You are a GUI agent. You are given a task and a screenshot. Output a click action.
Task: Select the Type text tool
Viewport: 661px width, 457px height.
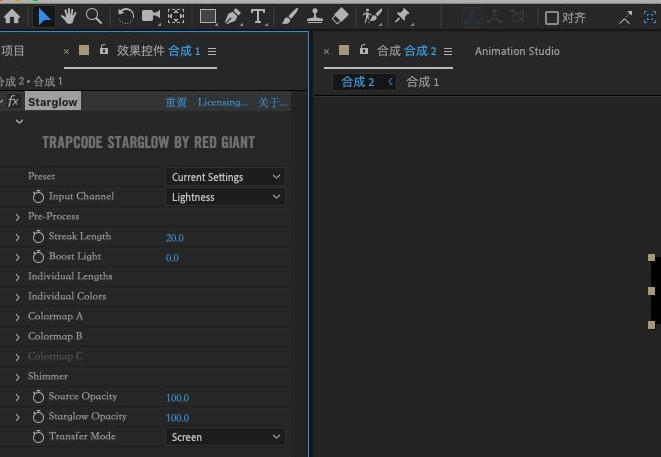click(x=258, y=16)
